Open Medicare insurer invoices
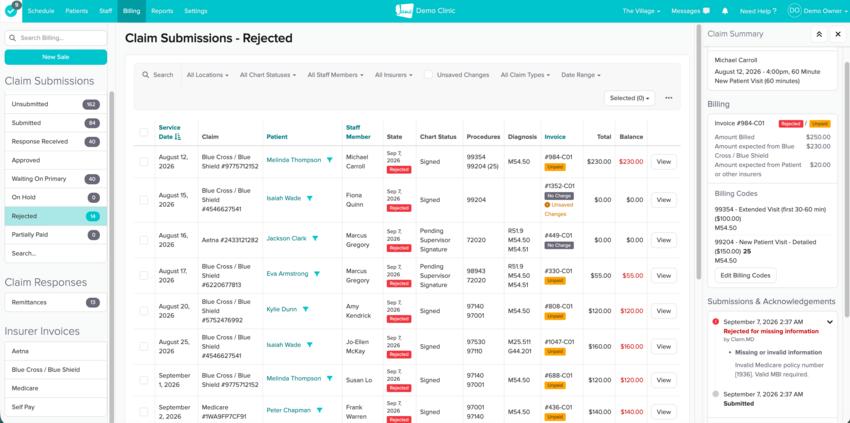The width and height of the screenshot is (850, 423). tap(56, 388)
